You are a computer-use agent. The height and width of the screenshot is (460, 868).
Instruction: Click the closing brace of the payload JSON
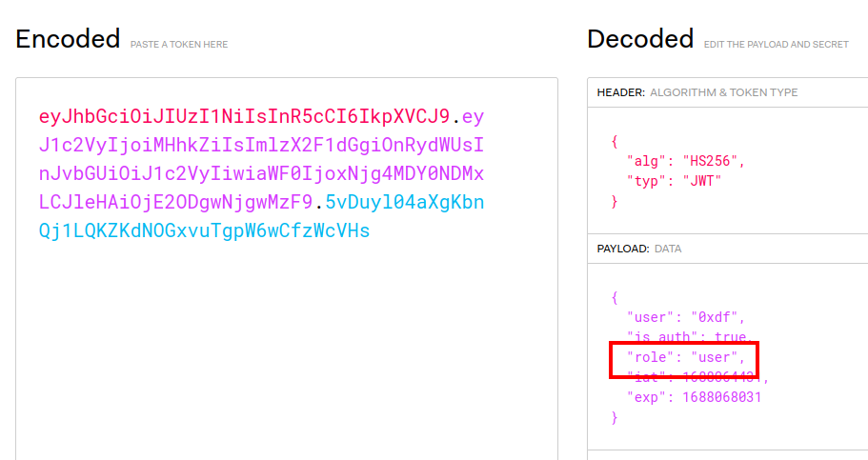615,417
